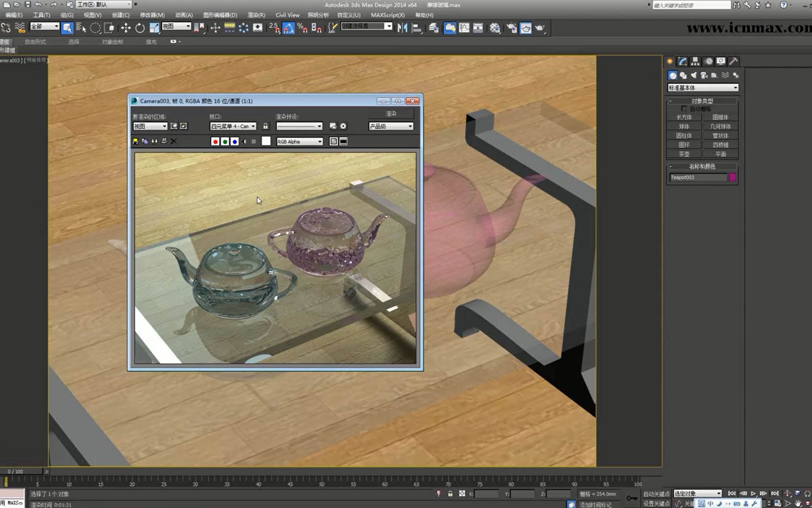Select the Cameras creation category icon
812x508 pixels.
coord(704,76)
